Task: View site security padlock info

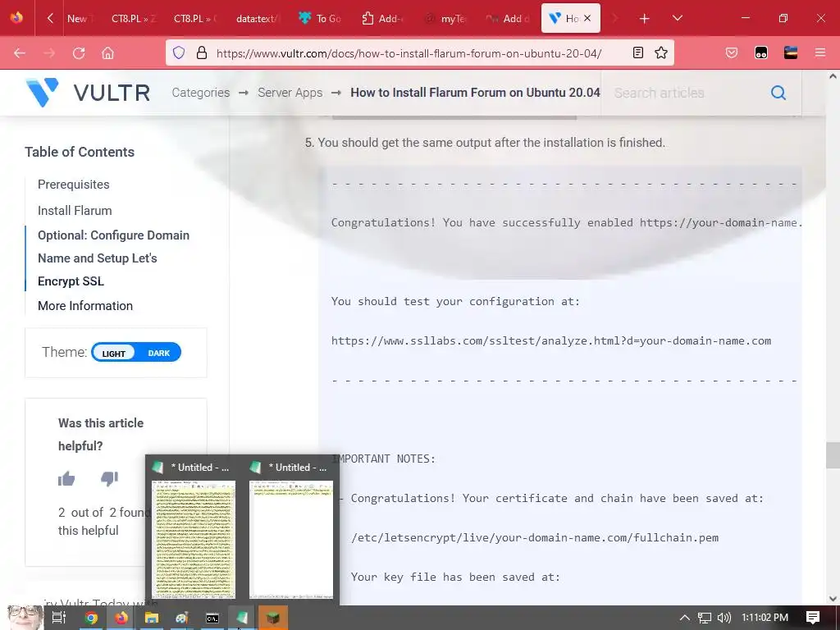Action: pyautogui.click(x=202, y=52)
